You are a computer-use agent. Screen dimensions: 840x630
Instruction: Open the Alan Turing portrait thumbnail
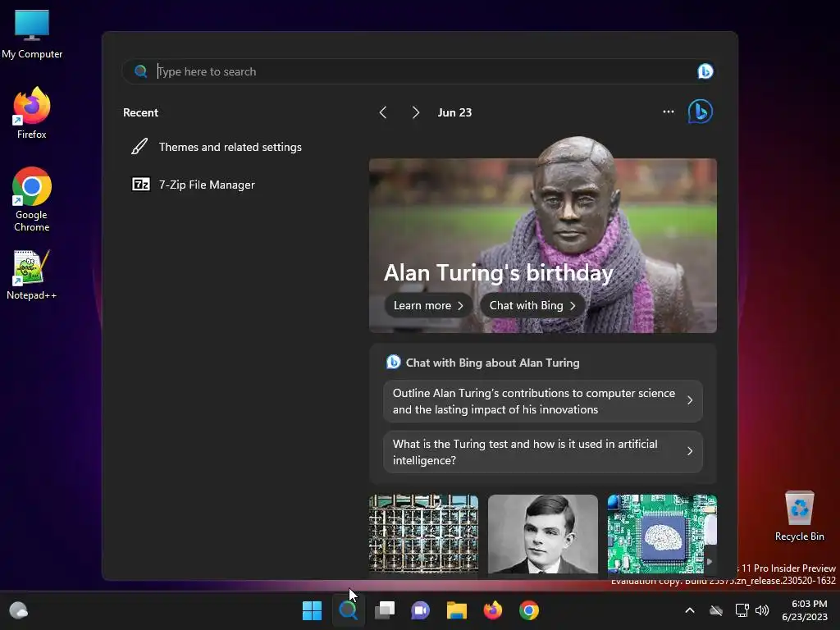click(x=543, y=533)
